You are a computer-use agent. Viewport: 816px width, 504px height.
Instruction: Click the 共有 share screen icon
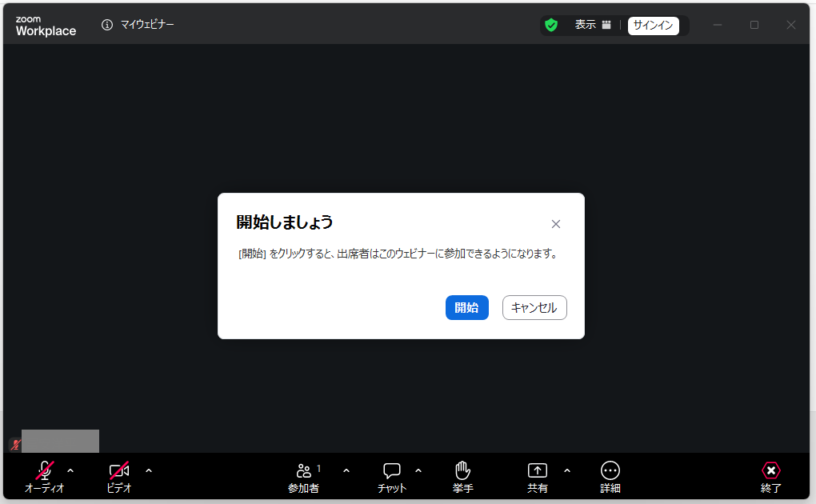(x=538, y=471)
